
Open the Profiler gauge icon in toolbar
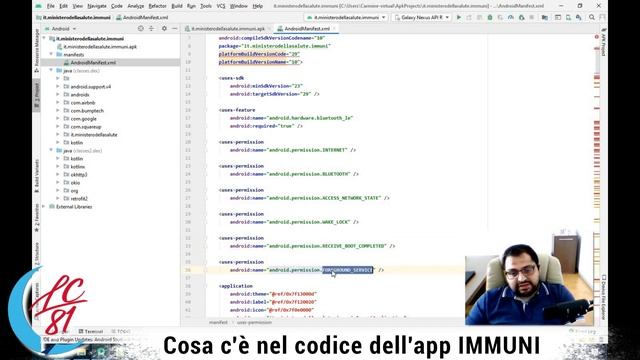[x=511, y=18]
